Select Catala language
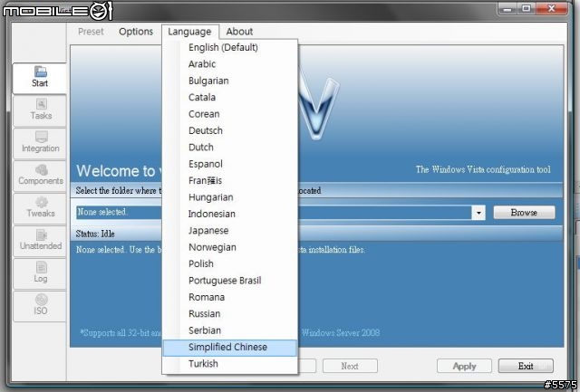Image resolution: width=580 pixels, height=392 pixels. click(229, 97)
